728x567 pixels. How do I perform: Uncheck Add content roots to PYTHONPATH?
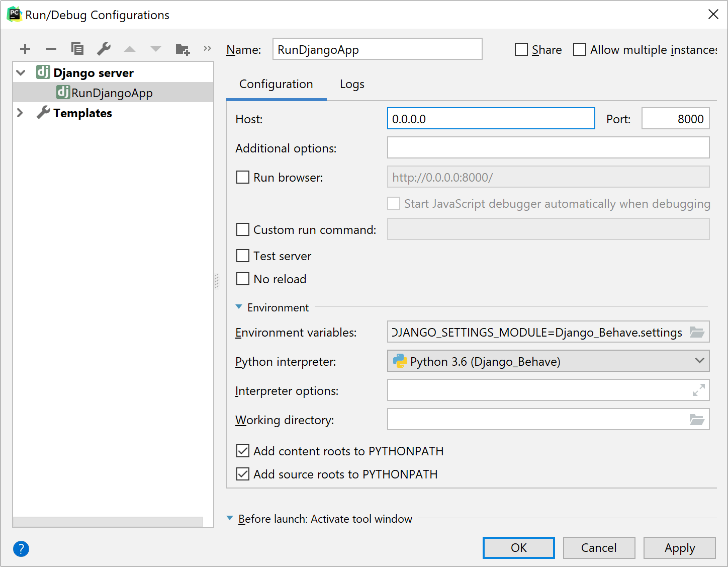243,451
